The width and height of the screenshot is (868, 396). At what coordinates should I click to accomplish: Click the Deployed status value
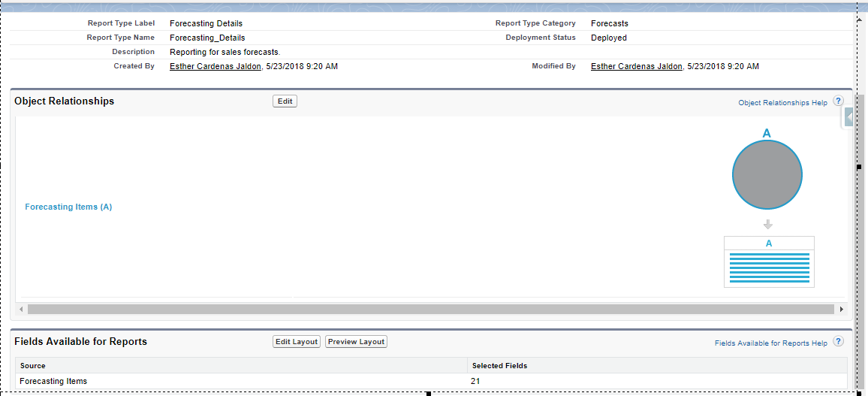[x=609, y=38]
